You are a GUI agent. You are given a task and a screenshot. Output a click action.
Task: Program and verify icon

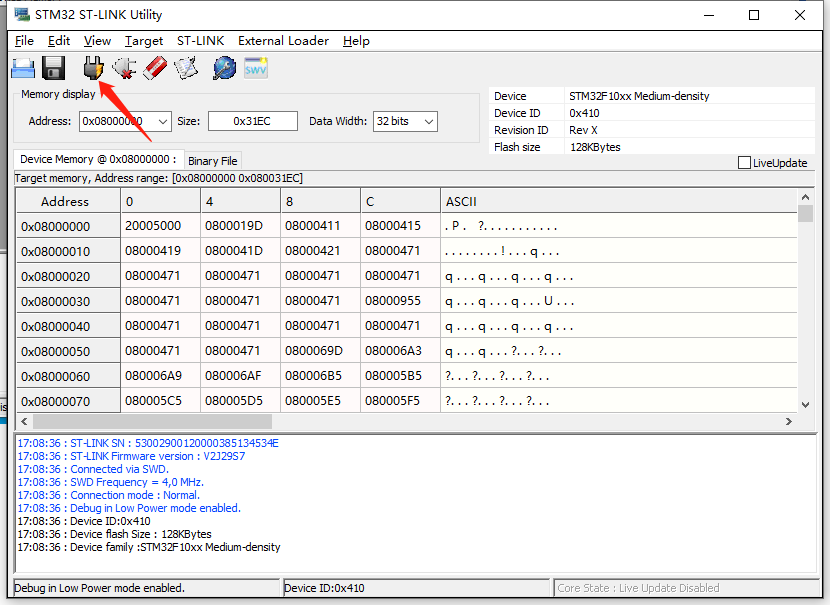tap(186, 68)
